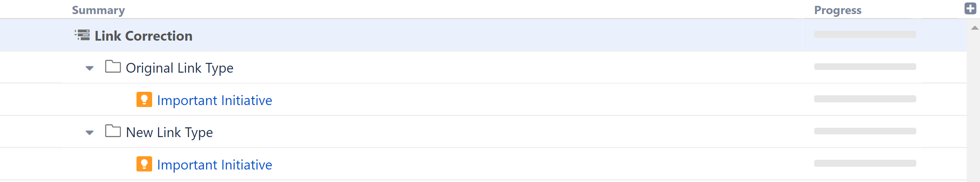This screenshot has height=182, width=980.
Task: Collapse the New Link Type folder
Action: pos(90,133)
